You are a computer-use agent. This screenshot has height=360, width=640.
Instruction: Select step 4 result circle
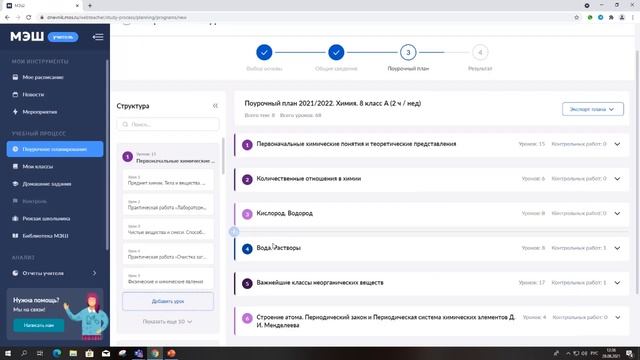(480, 52)
